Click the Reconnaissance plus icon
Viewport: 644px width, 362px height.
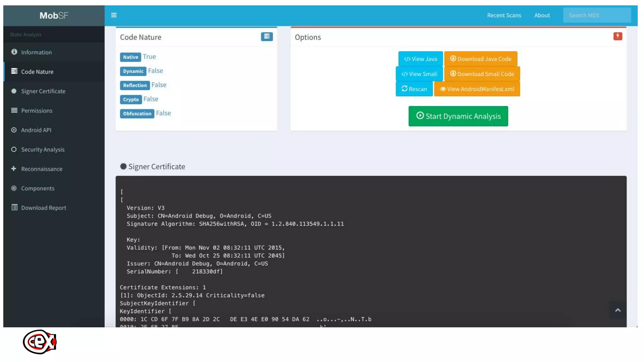click(x=14, y=169)
